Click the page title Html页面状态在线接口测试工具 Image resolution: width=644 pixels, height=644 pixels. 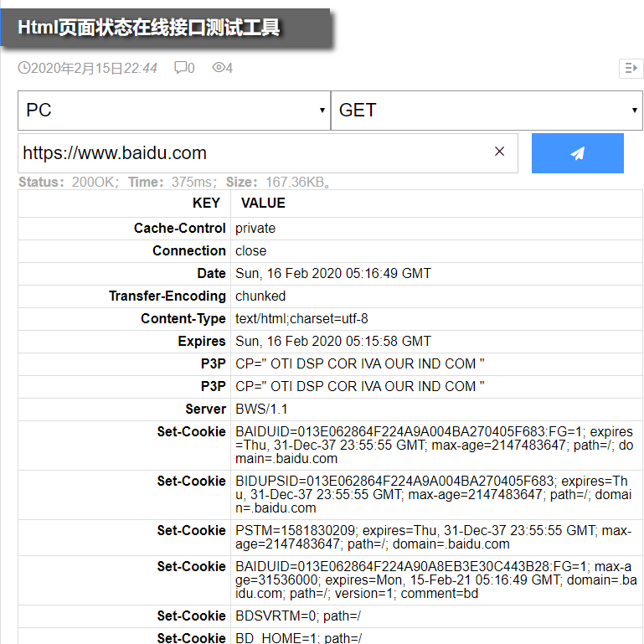click(x=149, y=28)
